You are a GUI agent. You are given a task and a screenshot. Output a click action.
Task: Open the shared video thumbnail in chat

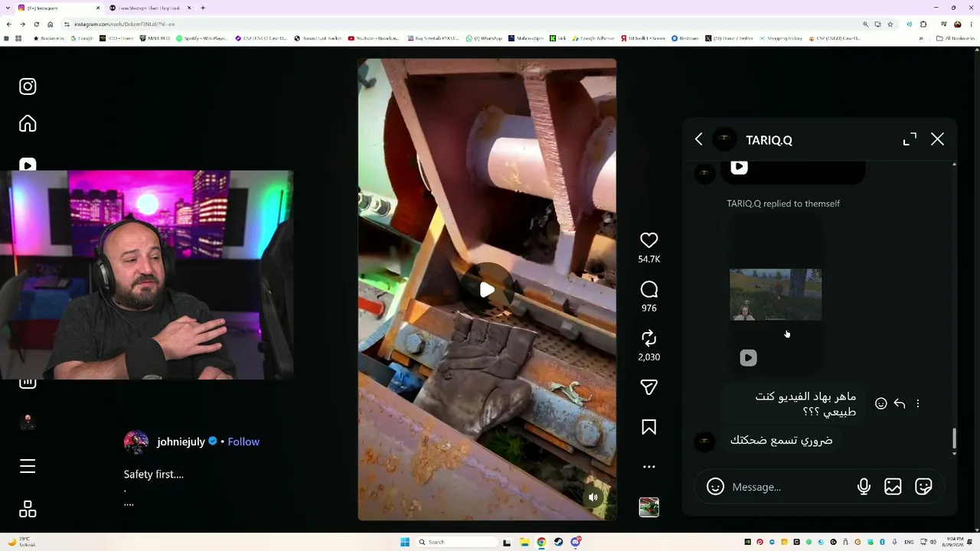(776, 295)
